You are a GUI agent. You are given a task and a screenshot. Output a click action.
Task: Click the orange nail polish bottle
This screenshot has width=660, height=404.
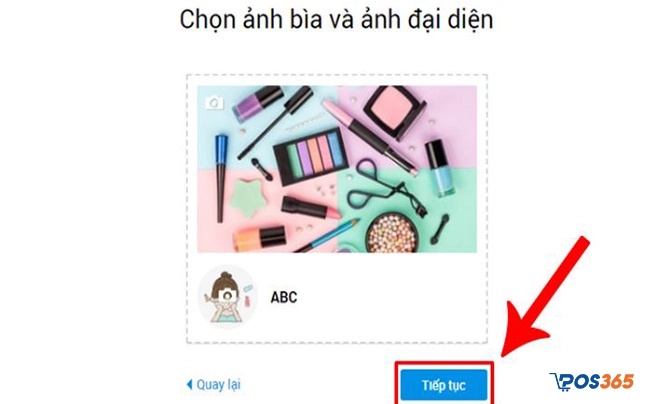pos(259,238)
